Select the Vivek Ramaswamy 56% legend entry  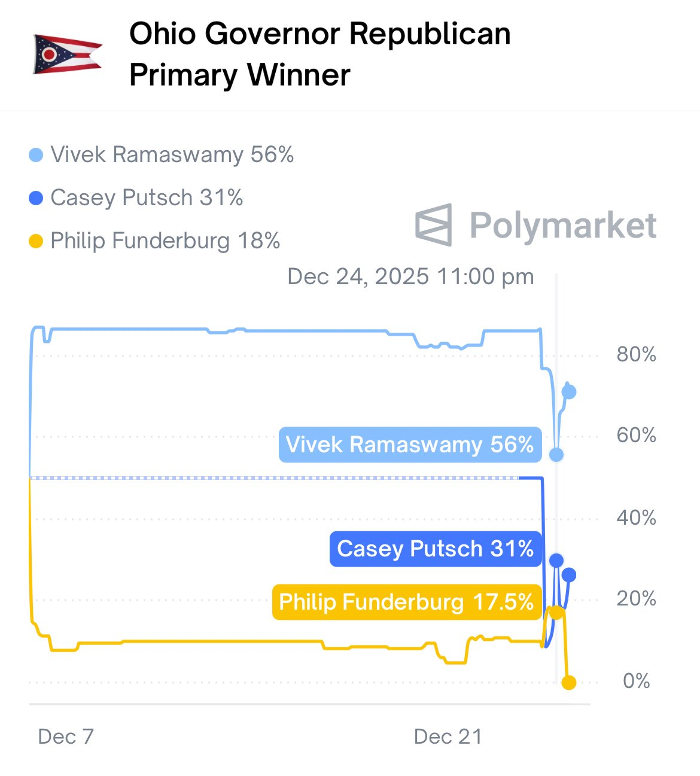[172, 155]
